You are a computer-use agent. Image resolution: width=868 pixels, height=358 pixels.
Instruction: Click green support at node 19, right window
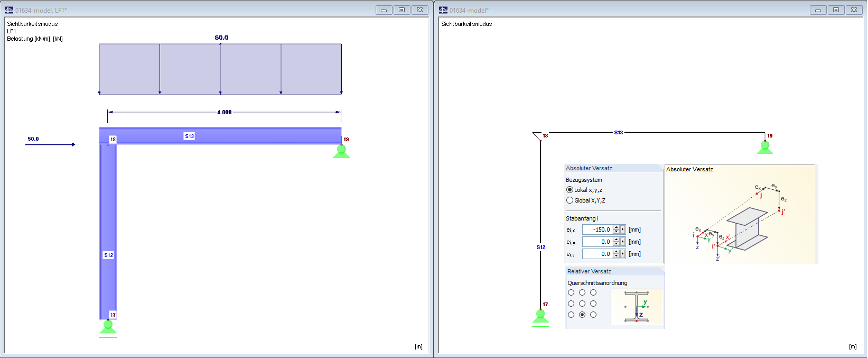point(765,148)
